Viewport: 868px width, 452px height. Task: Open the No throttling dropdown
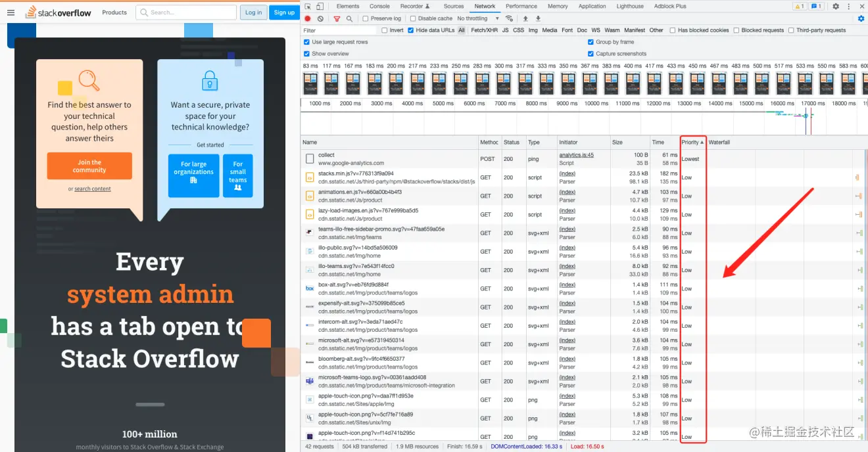[478, 18]
